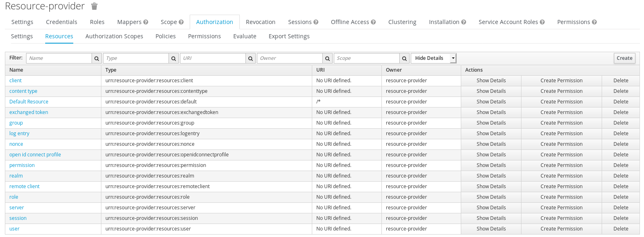Focus the Name filter input
Viewport: 644px width, 237px height.
pos(59,58)
